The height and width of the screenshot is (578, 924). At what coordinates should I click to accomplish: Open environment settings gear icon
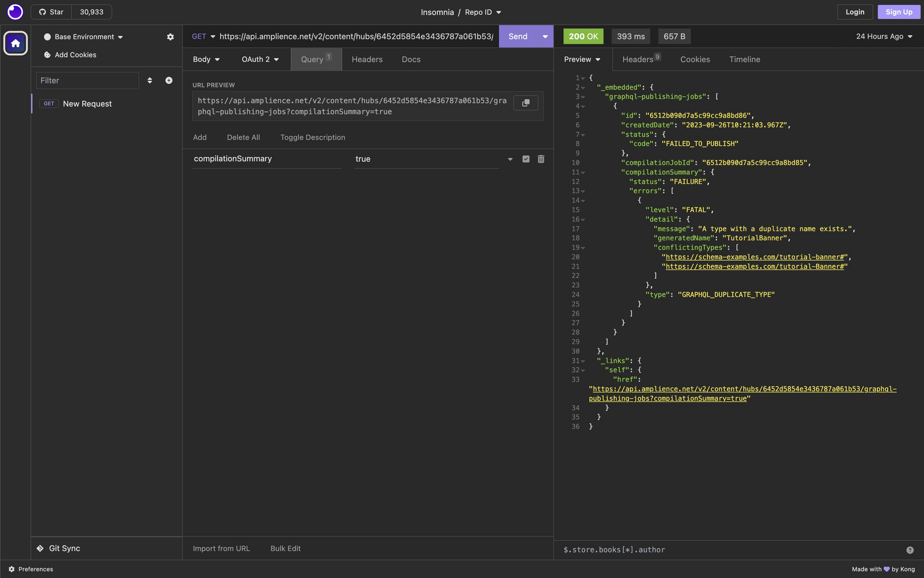click(x=170, y=37)
